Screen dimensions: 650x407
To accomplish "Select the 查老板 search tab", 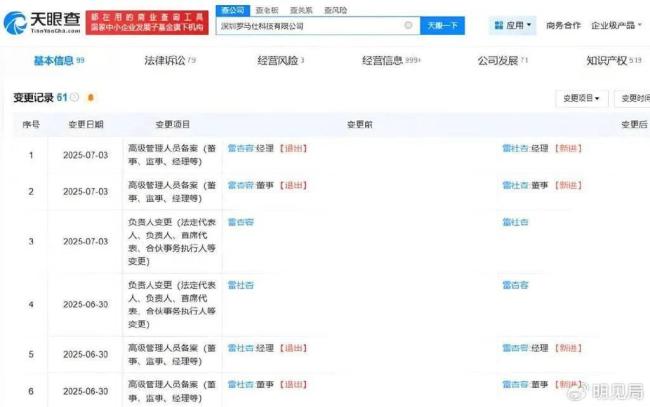I will point(267,10).
